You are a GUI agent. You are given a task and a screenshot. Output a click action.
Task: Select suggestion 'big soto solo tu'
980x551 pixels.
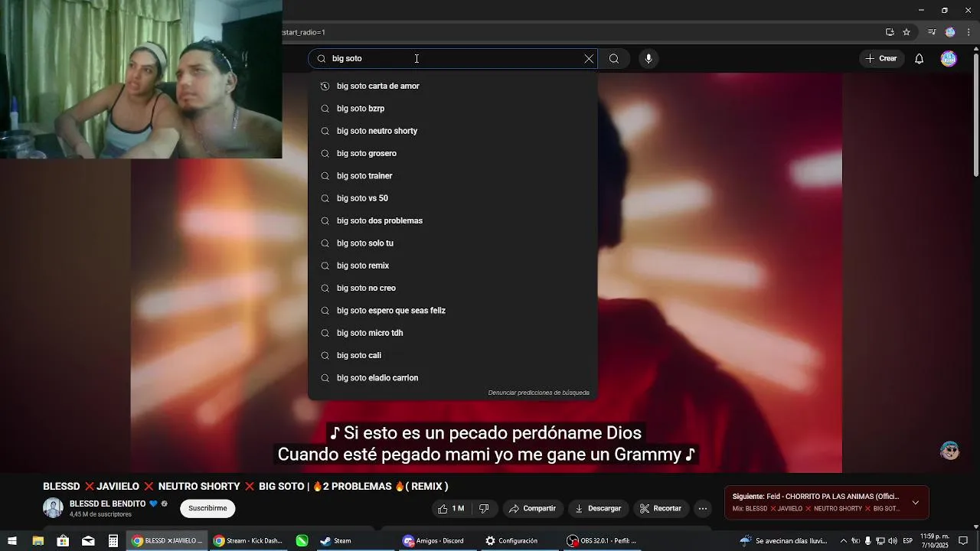click(x=452, y=243)
